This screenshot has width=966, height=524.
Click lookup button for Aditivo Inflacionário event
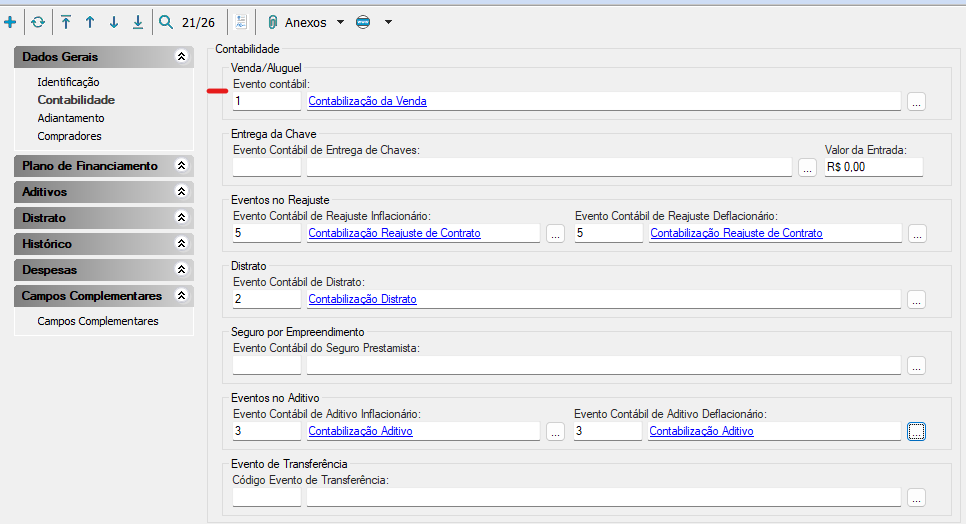(555, 432)
